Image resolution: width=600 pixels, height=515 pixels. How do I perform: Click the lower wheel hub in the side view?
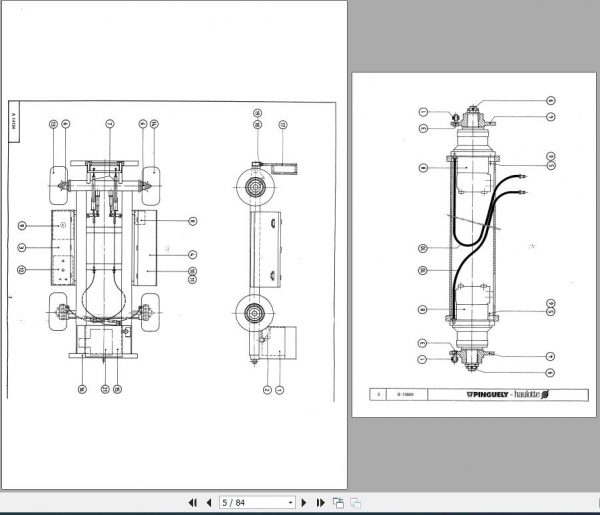[254, 313]
